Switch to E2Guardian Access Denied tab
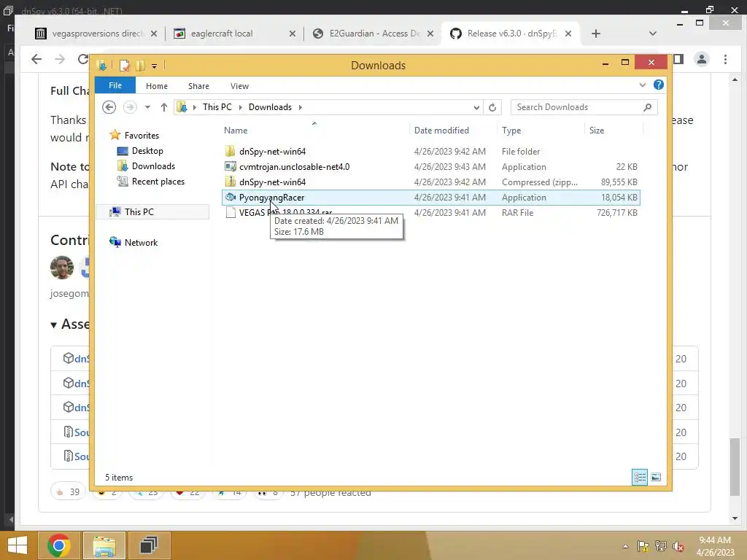The image size is (747, 560). pos(374,34)
